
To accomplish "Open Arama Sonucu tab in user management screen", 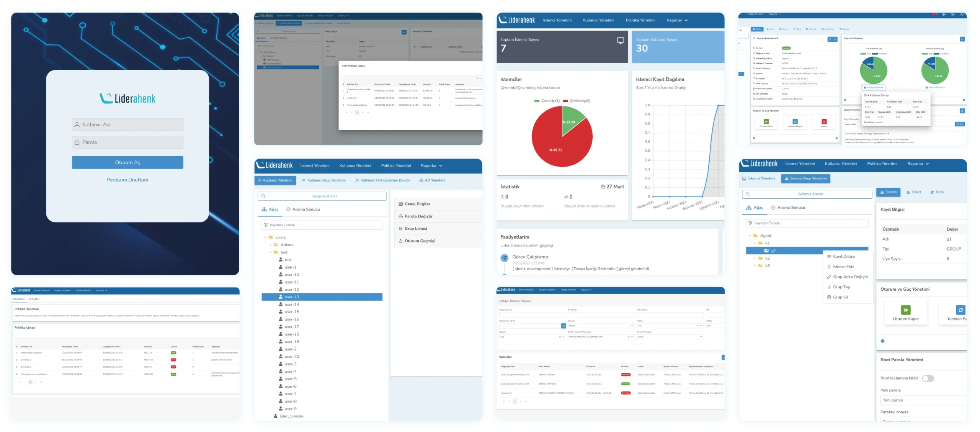I will (x=303, y=209).
